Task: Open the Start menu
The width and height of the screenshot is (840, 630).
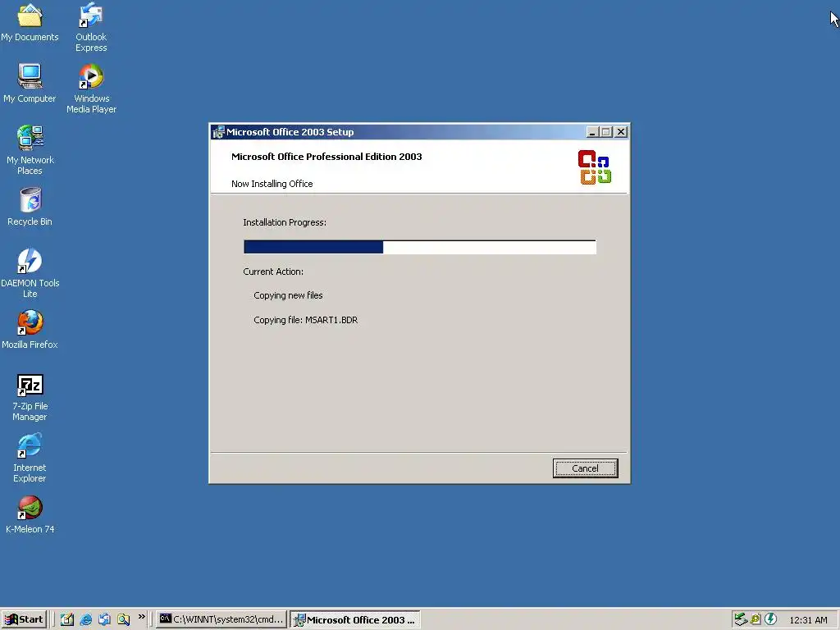Action: pos(24,619)
